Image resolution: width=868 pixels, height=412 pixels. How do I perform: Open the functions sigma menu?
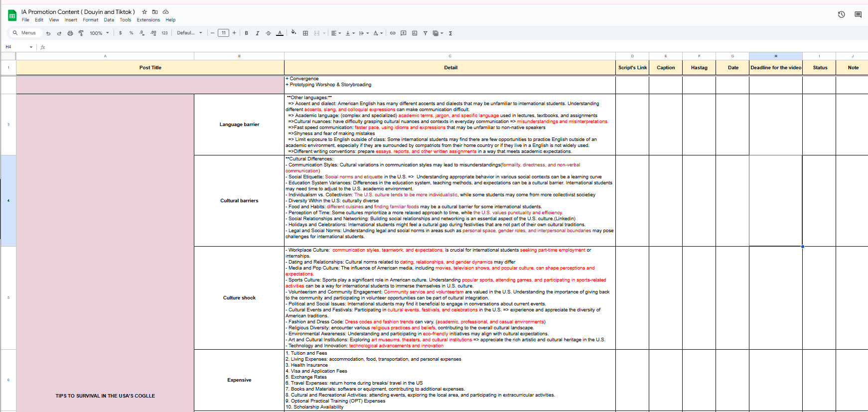click(450, 33)
